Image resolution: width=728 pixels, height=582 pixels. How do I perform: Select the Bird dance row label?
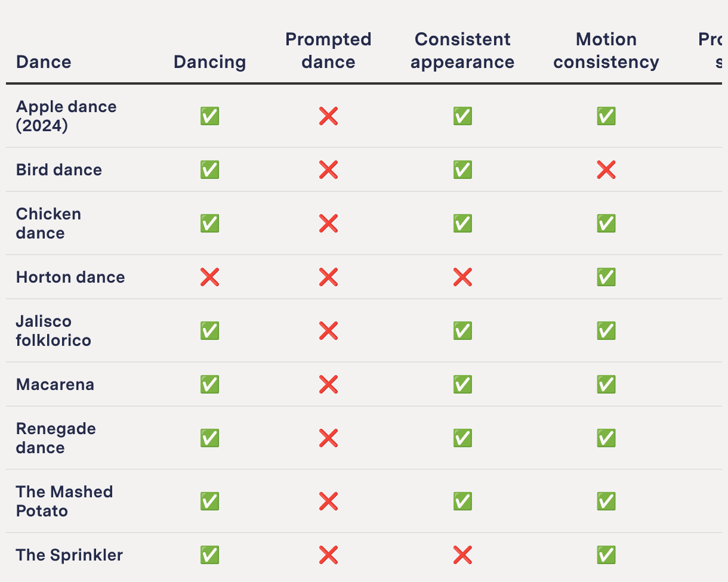tap(59, 170)
